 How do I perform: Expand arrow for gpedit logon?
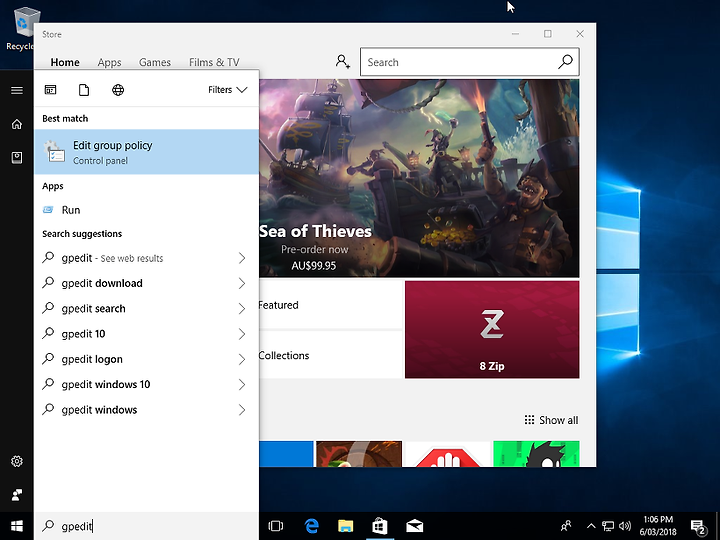(x=242, y=359)
